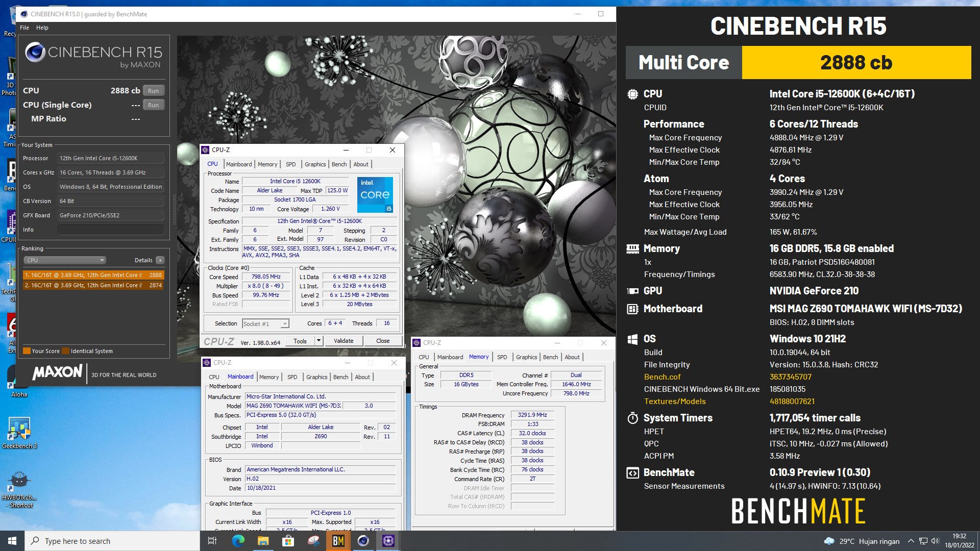This screenshot has height=551, width=980.
Task: Select the ranking entry scoring 2874
Action: coord(93,285)
